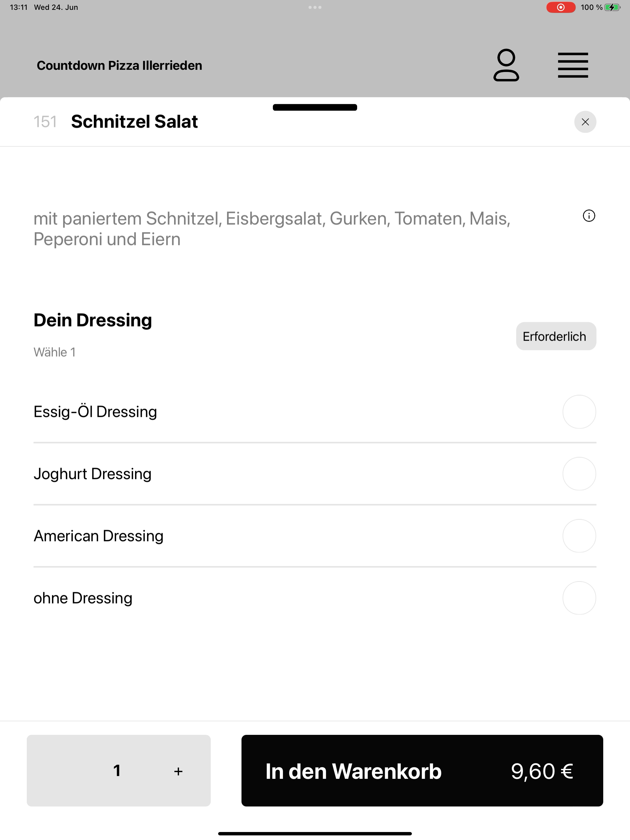Open the hamburger menu icon
The height and width of the screenshot is (840, 630).
[x=572, y=65]
